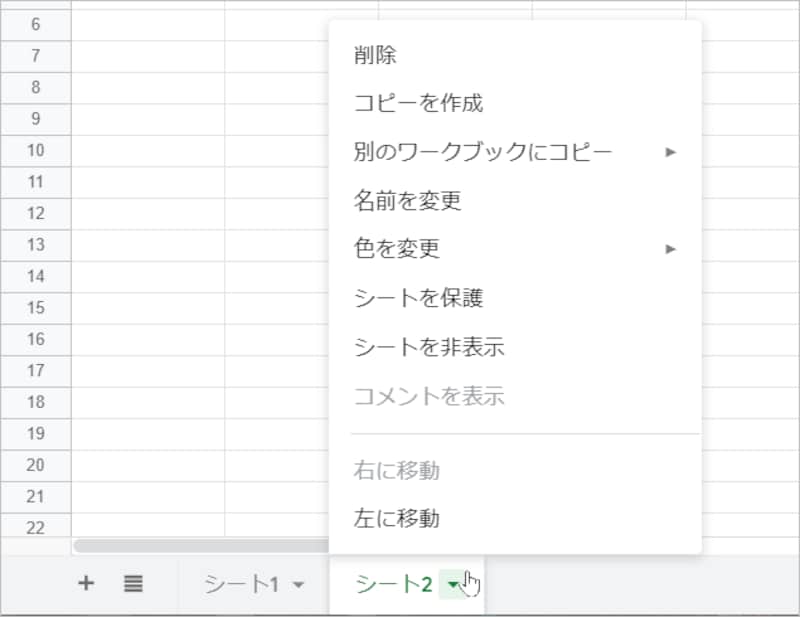Open the dropdown arrow on シート1 tab

point(295,582)
